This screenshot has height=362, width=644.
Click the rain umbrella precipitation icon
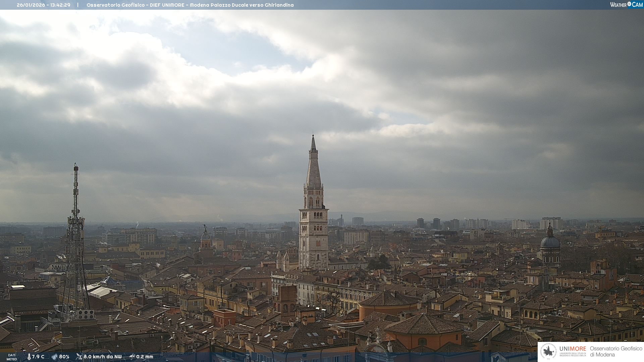[x=132, y=357]
